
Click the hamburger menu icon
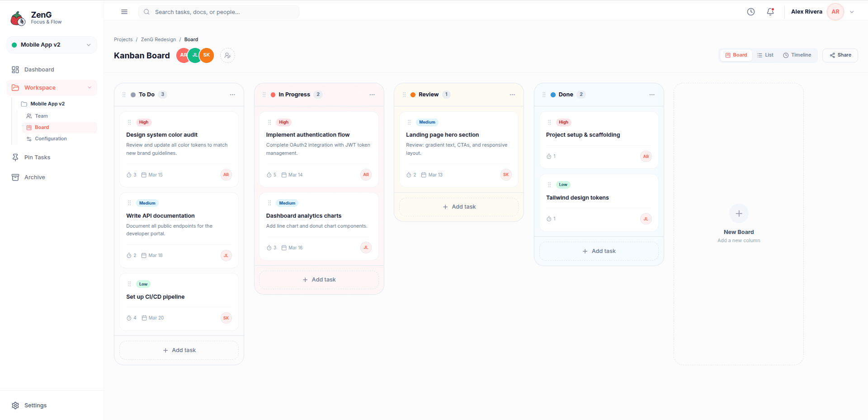click(124, 12)
